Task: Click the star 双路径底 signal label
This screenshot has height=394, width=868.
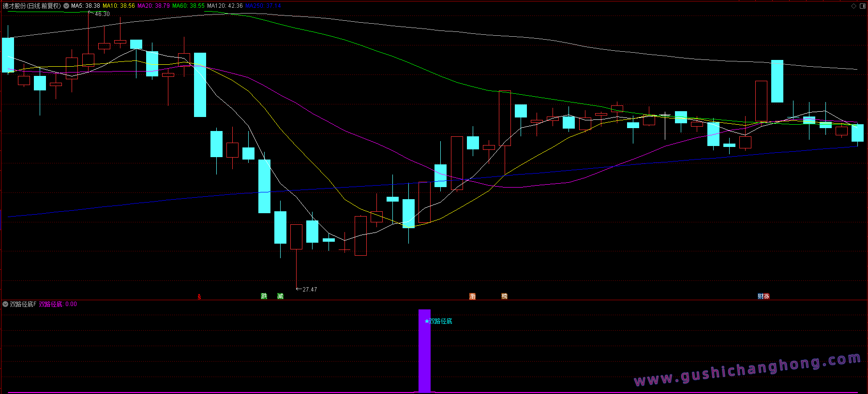Action: tap(438, 321)
